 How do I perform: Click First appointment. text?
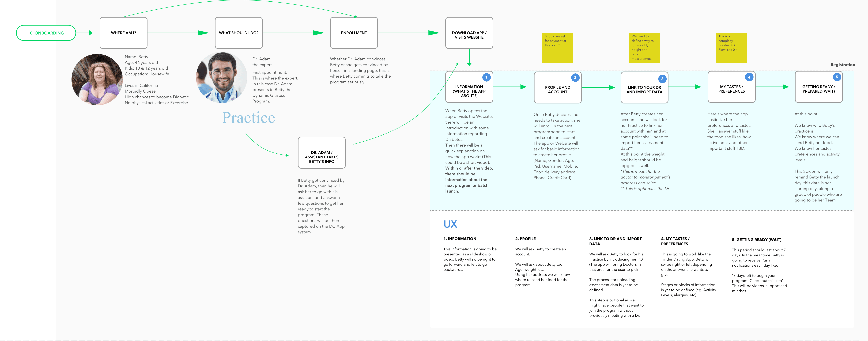click(270, 72)
